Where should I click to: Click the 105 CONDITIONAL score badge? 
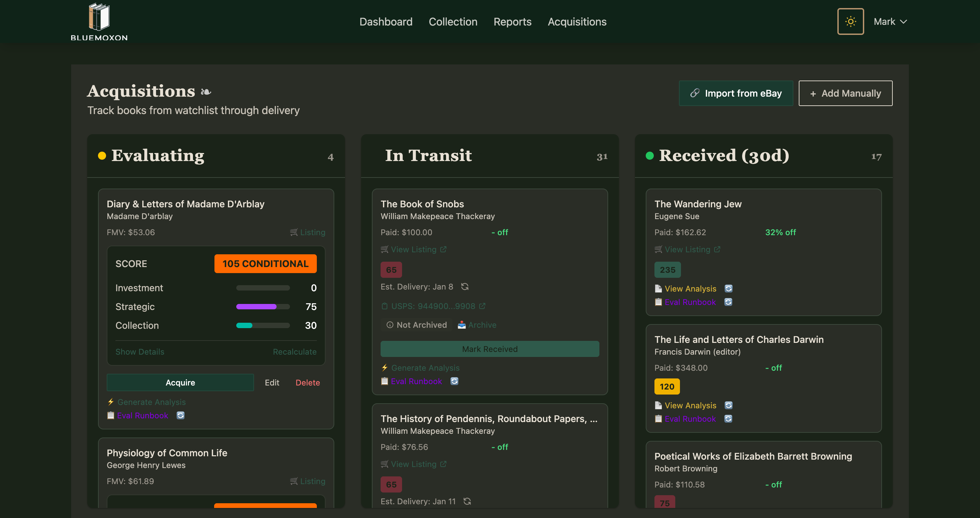pos(265,264)
